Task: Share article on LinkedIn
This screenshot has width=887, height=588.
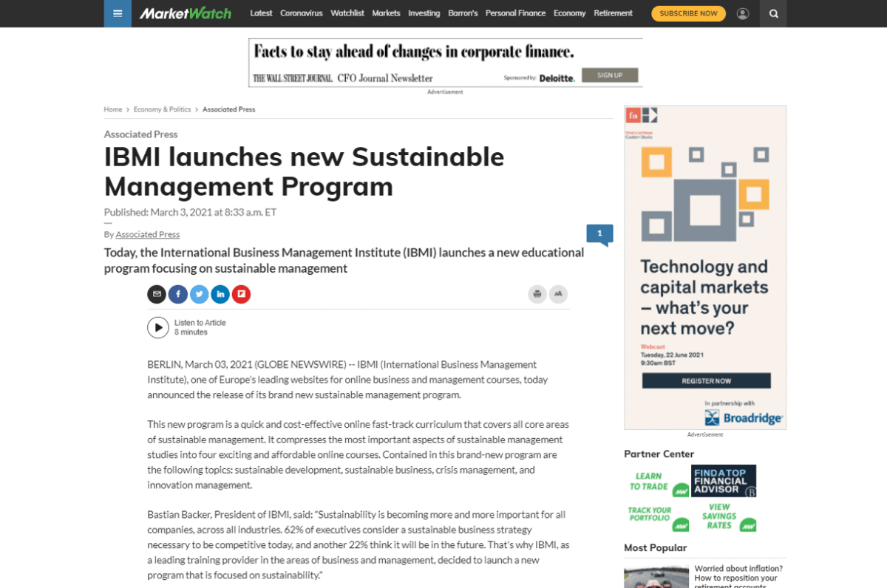Action: click(220, 294)
